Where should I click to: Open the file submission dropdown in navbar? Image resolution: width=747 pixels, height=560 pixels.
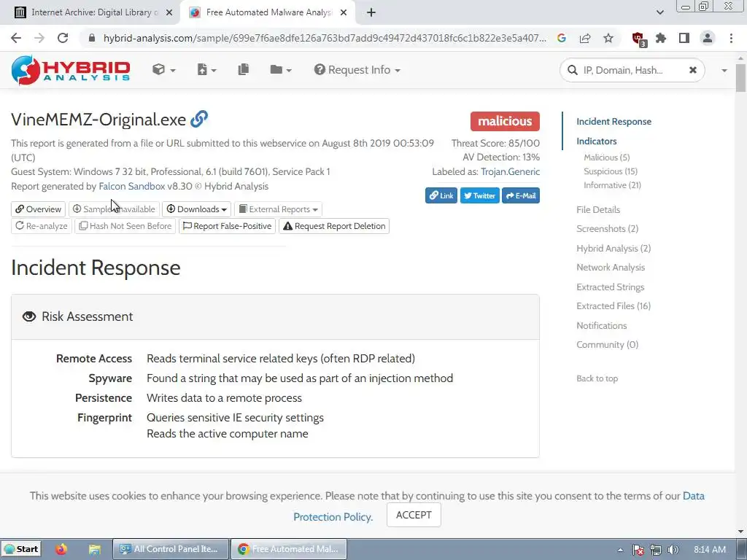click(x=206, y=70)
